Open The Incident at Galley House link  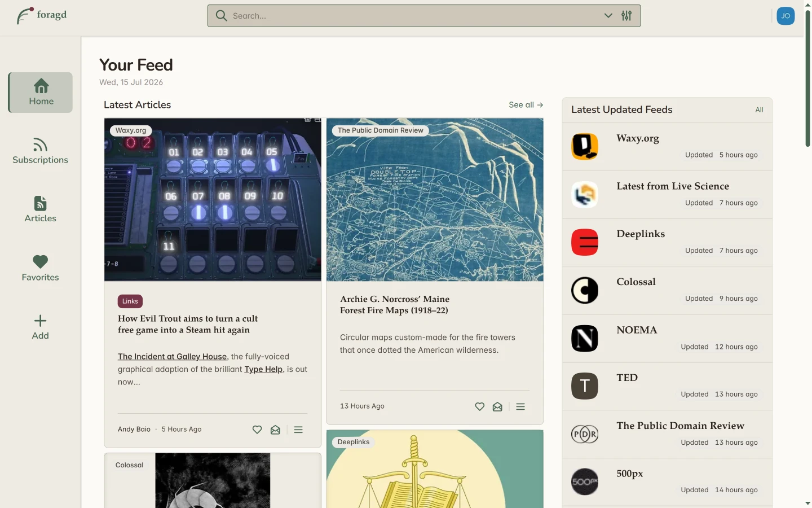point(172,357)
